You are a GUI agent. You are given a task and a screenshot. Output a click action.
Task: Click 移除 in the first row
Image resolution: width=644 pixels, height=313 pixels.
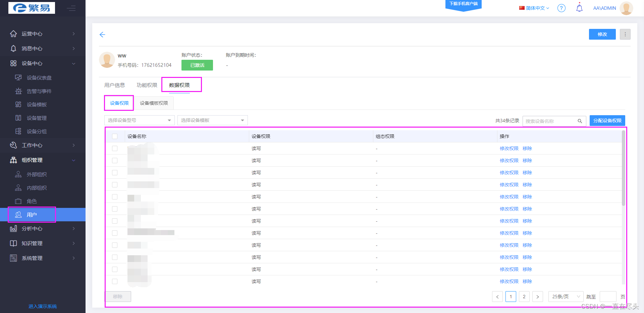tap(527, 148)
